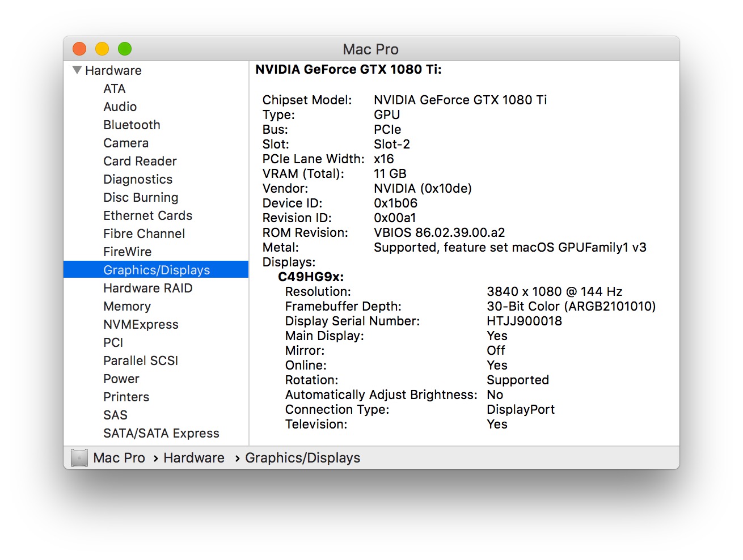Select Hardware RAID in the sidebar
Screen dimensions: 743x560
(148, 289)
